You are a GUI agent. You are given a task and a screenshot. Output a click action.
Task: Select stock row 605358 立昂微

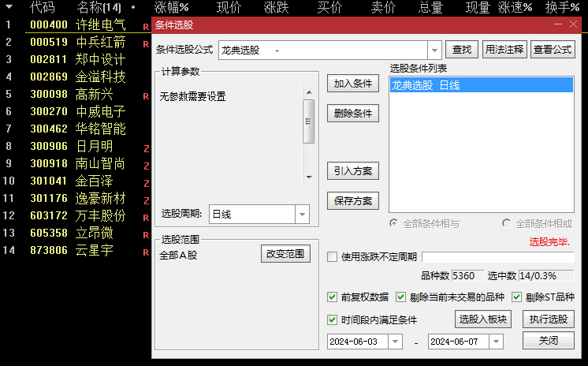point(76,233)
